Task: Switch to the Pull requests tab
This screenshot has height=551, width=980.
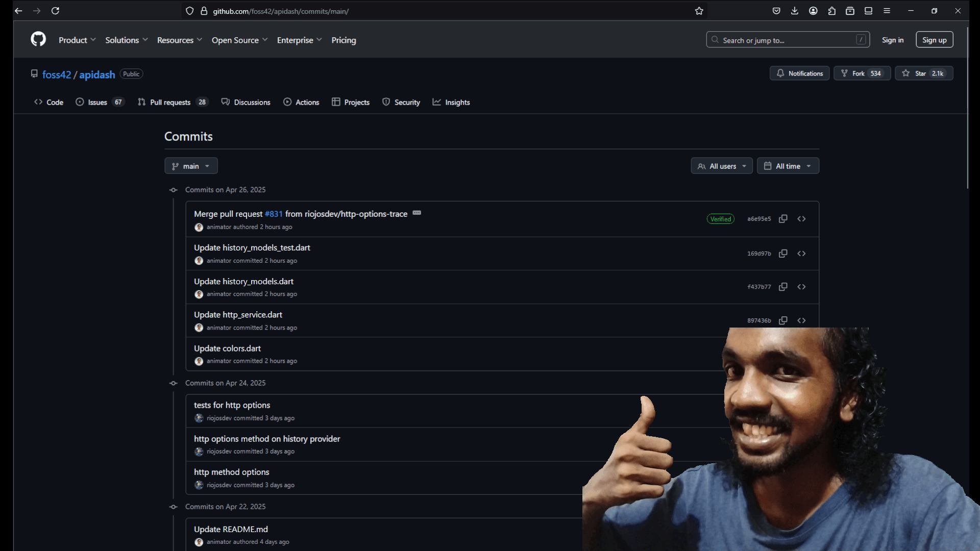Action: click(170, 102)
